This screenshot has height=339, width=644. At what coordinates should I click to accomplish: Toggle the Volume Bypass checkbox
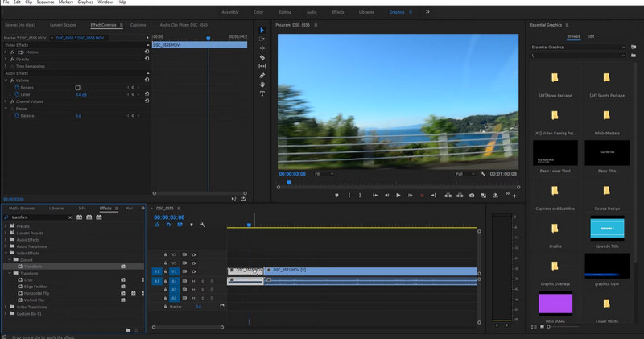(77, 88)
